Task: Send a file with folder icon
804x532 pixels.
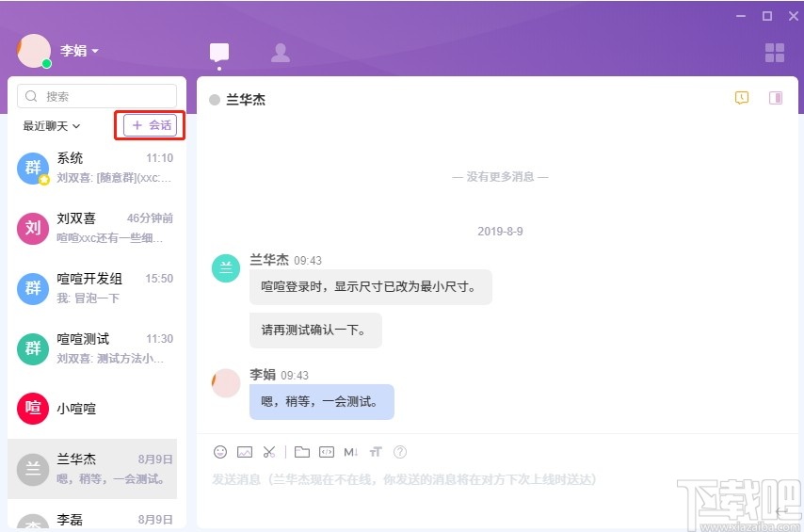Action: 302,452
